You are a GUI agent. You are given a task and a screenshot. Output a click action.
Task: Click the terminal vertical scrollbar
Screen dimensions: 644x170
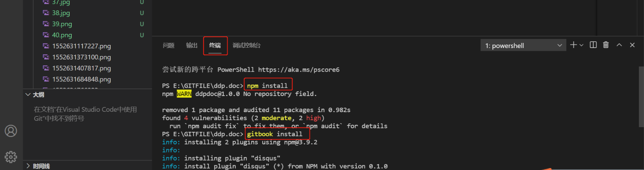coord(641,96)
